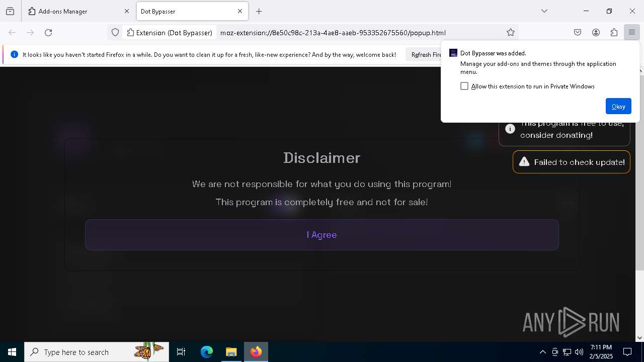Show hidden system tray icons
Image resolution: width=644 pixels, height=362 pixels.
point(542,352)
